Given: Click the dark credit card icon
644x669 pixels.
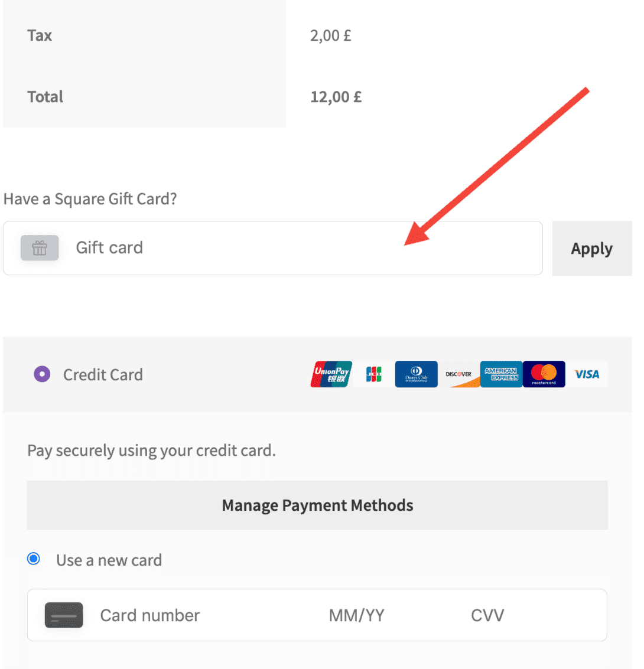Looking at the screenshot, I should click(64, 615).
